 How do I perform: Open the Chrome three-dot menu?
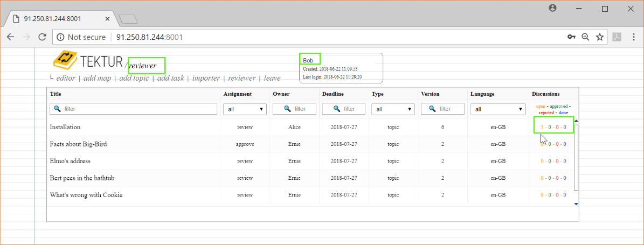click(633, 37)
